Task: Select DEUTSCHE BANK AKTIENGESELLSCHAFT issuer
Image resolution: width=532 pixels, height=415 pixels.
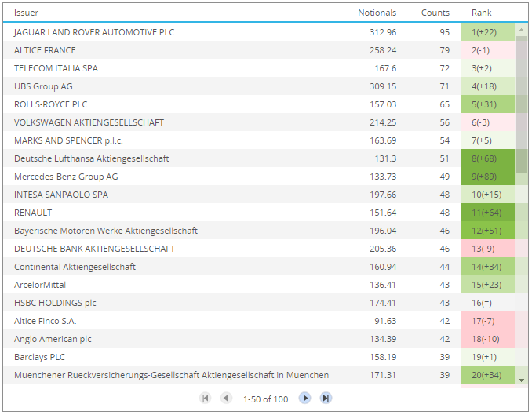Action: pyautogui.click(x=94, y=249)
